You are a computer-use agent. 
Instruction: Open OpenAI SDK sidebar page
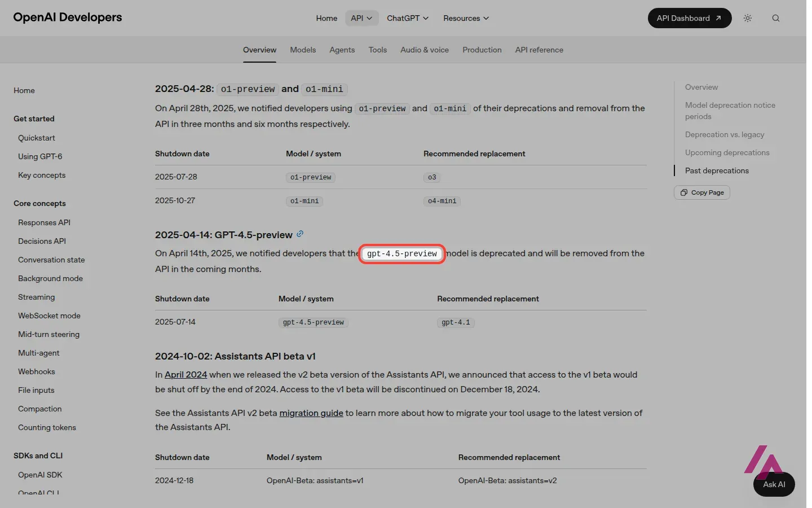[40, 475]
